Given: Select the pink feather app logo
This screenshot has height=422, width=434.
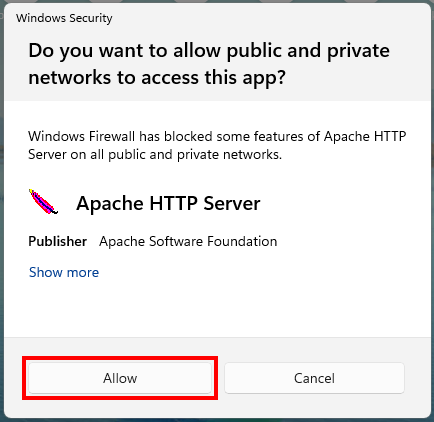Looking at the screenshot, I should click(43, 202).
